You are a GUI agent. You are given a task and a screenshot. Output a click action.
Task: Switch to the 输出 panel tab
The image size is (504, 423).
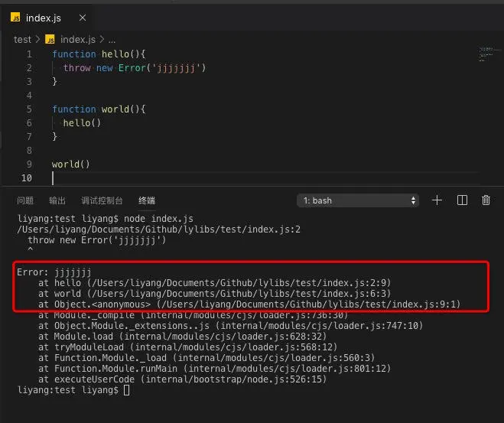[x=57, y=200]
